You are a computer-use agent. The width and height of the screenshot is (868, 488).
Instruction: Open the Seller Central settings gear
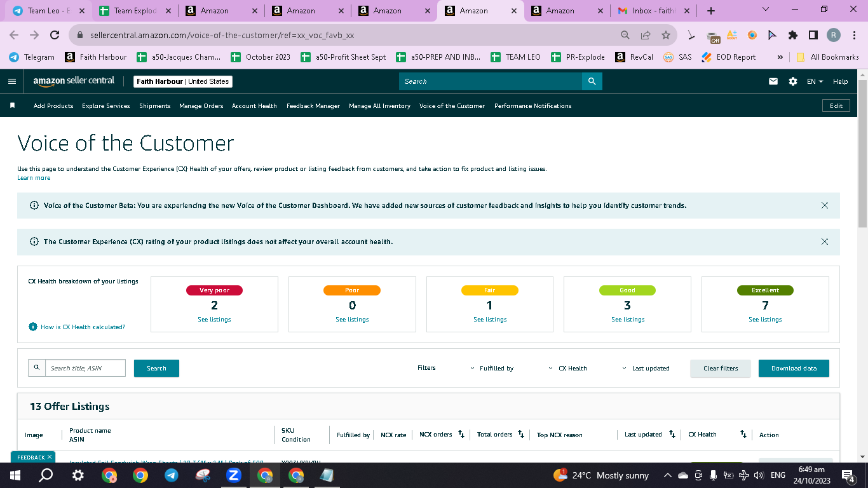pyautogui.click(x=792, y=81)
